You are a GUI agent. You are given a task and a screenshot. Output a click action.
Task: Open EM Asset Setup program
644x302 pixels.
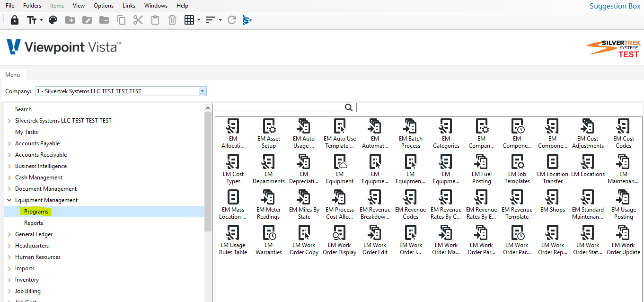pyautogui.click(x=269, y=133)
